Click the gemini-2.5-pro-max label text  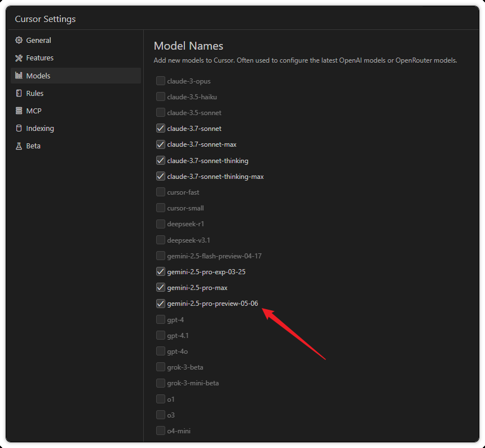(x=197, y=288)
